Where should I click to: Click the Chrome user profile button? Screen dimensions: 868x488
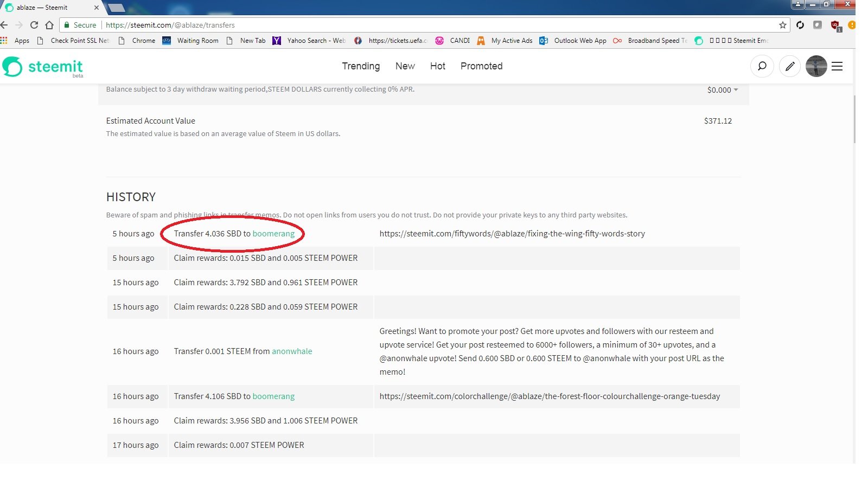pyautogui.click(x=797, y=4)
